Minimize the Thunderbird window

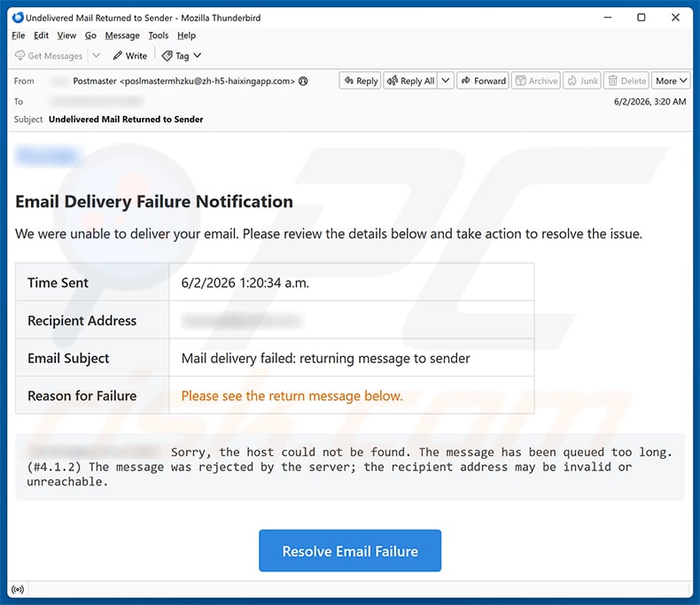click(x=608, y=18)
